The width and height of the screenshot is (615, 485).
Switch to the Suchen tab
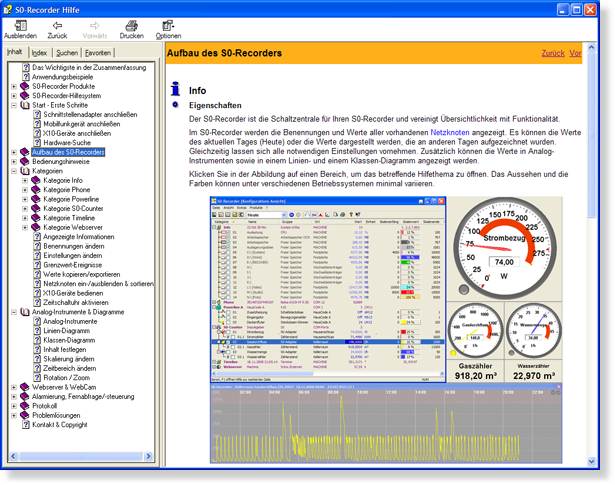click(67, 52)
